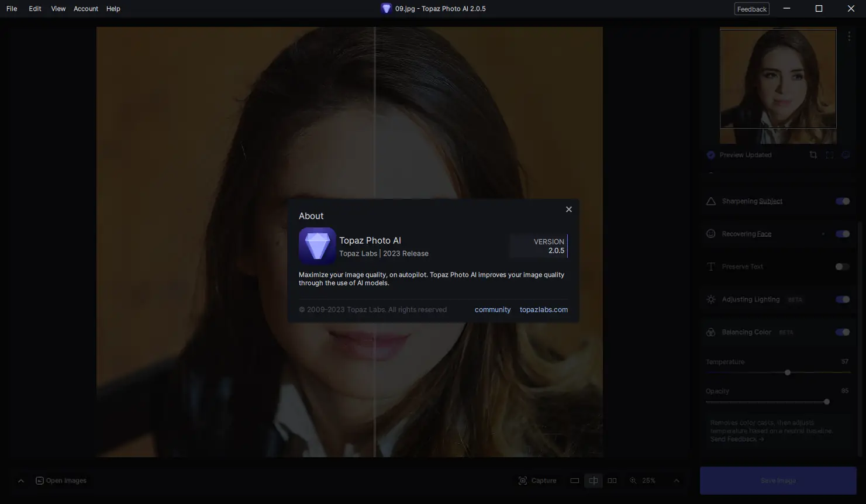The image size is (866, 504).
Task: Switch to single view mode icon
Action: point(575,481)
